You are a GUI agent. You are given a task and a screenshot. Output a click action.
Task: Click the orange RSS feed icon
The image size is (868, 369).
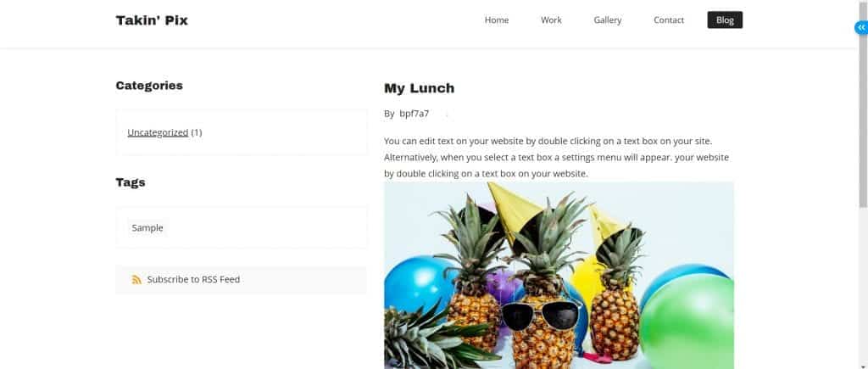coord(136,280)
